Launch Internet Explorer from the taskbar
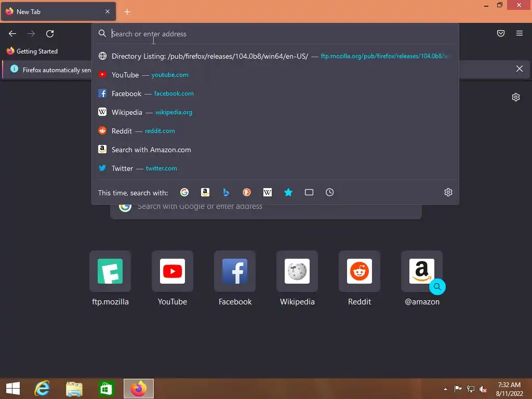532x399 pixels. click(42, 389)
